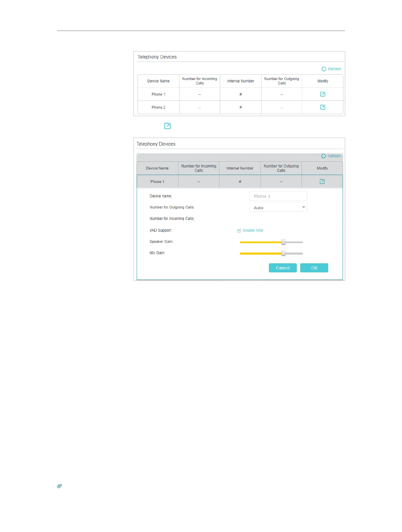Click the VAD Support label
The image size is (402, 532).
[x=161, y=230]
